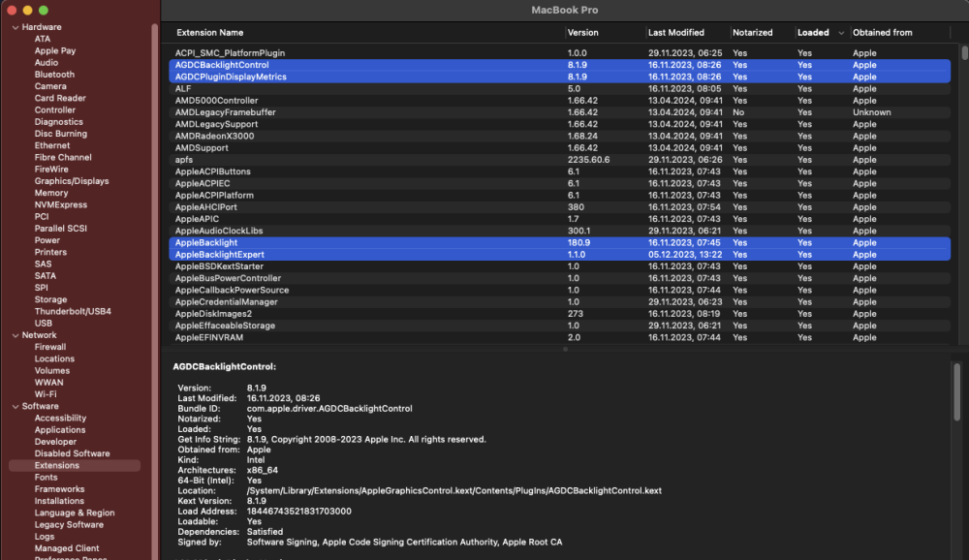
Task: Select the AppleCredentialManager row
Action: pyautogui.click(x=559, y=302)
